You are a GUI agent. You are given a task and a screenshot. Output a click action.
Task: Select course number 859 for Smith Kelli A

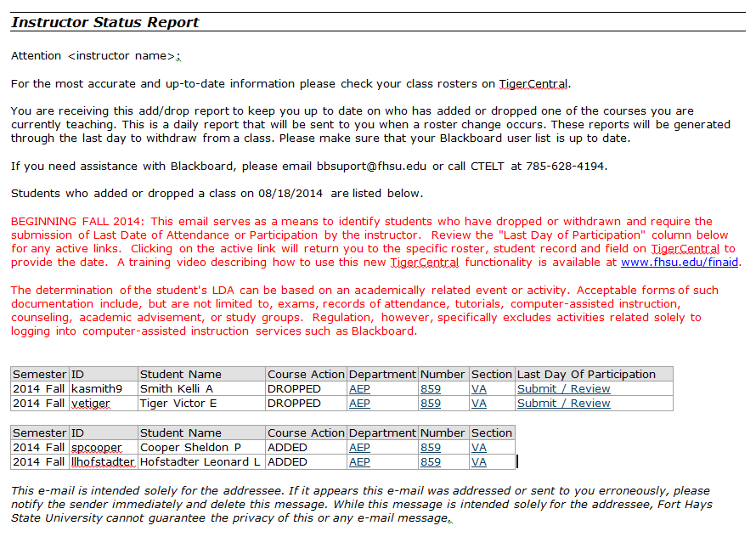(431, 389)
